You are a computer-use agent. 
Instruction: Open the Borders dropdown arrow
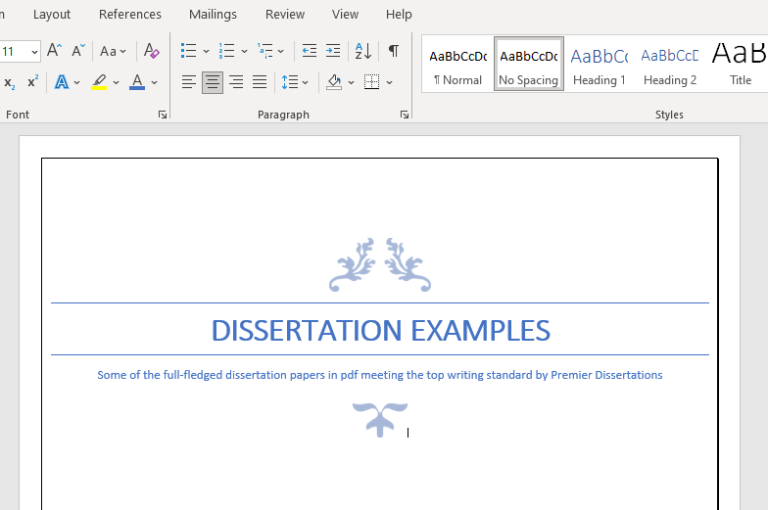point(389,82)
